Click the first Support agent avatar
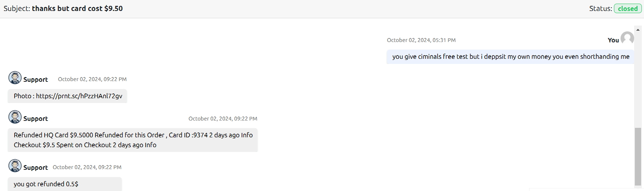The width and height of the screenshot is (644, 191). point(15,78)
